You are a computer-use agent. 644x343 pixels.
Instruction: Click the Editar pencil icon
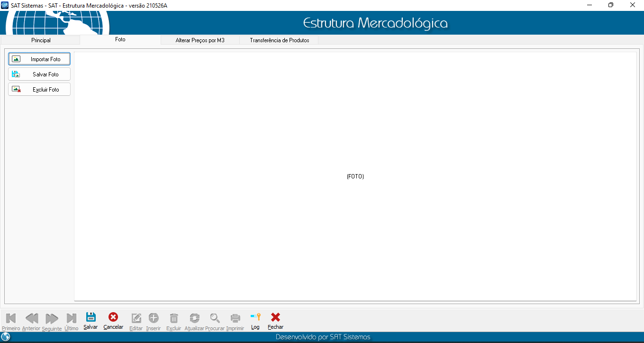pos(136,318)
